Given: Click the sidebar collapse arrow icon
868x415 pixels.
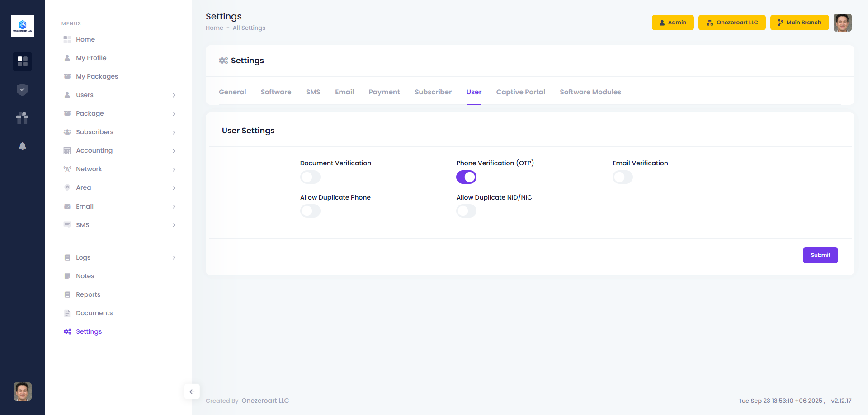Looking at the screenshot, I should pyautogui.click(x=192, y=392).
